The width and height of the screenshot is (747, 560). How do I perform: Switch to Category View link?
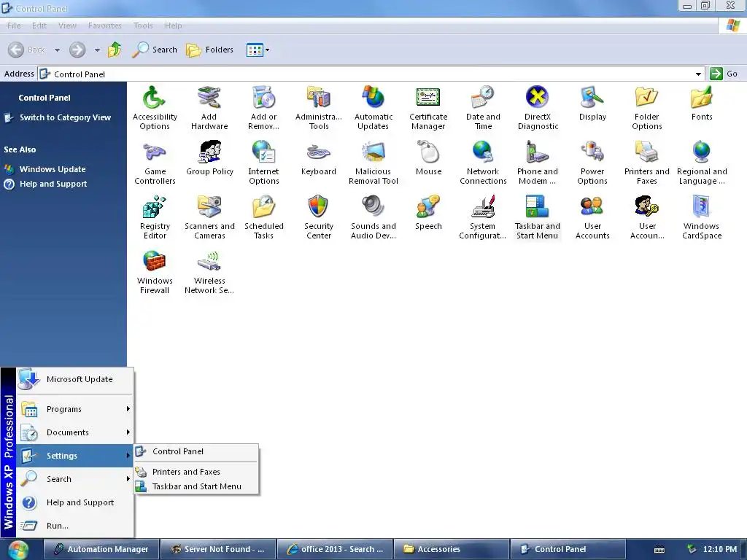pos(65,117)
